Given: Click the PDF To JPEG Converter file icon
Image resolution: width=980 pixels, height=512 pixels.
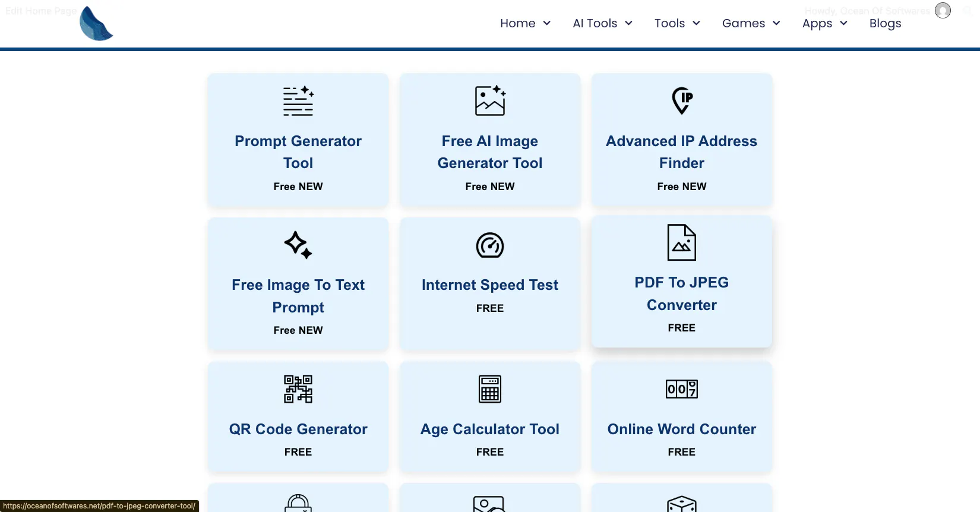Looking at the screenshot, I should click(x=682, y=242).
